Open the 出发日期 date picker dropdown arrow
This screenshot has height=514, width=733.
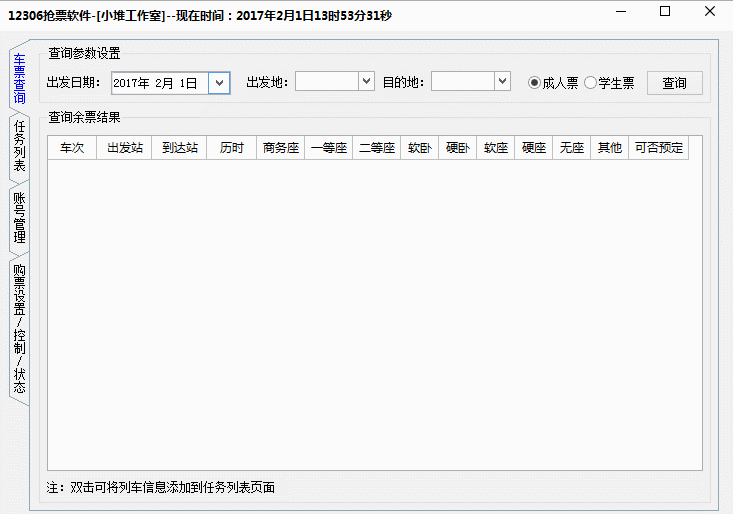pos(219,83)
